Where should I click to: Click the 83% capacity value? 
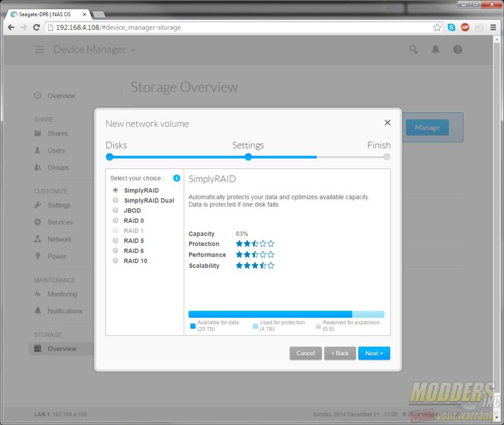coord(242,233)
